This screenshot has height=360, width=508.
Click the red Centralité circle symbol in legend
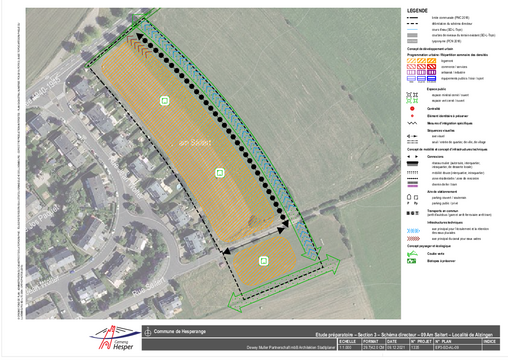coord(412,109)
